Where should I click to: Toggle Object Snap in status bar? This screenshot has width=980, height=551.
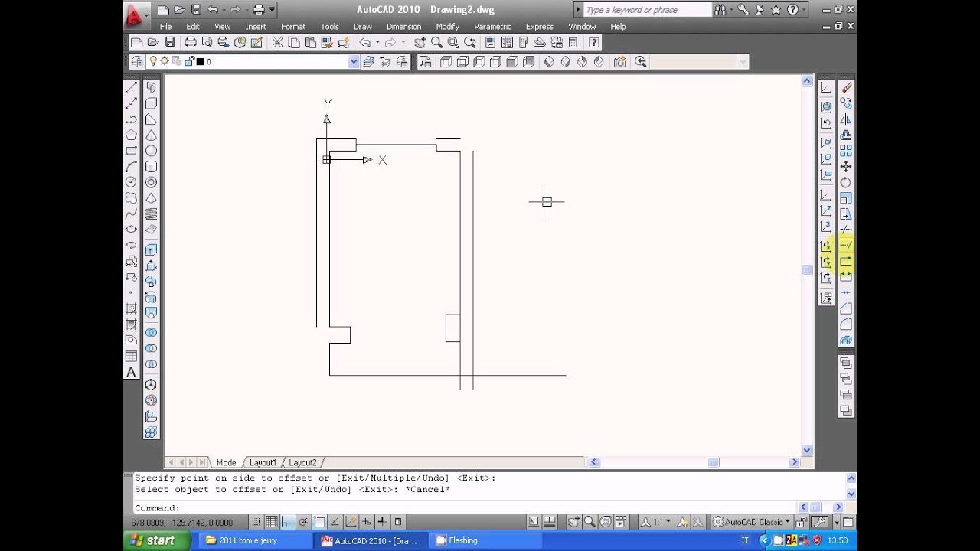pyautogui.click(x=319, y=522)
